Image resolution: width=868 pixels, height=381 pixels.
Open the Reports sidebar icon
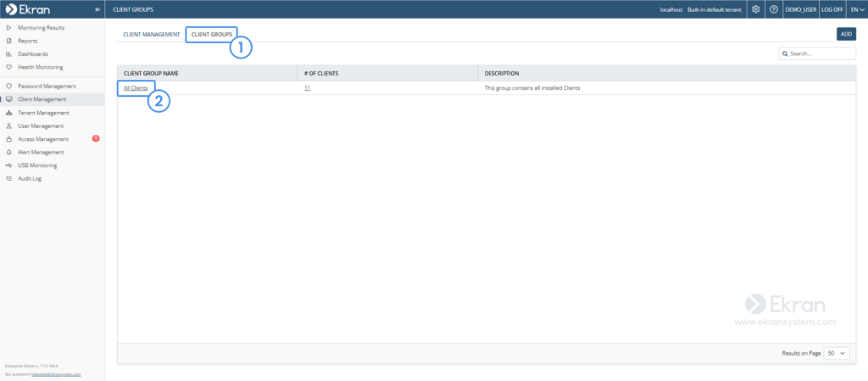[x=8, y=41]
